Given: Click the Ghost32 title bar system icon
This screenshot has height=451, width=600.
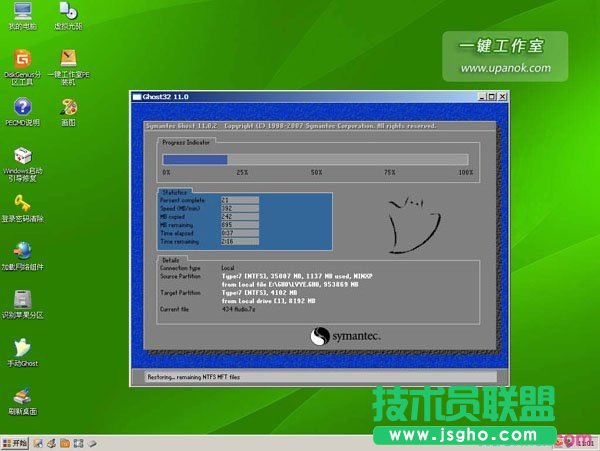Looking at the screenshot, I should pyautogui.click(x=137, y=97).
